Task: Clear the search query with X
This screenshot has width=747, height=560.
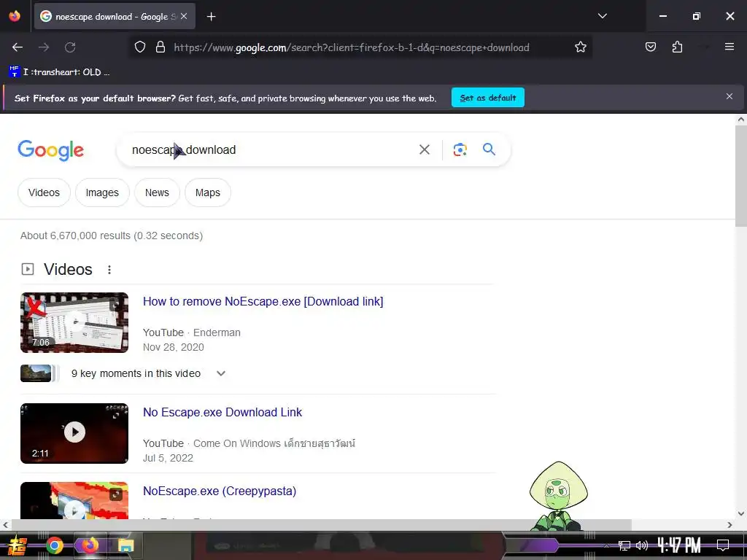Action: coord(424,149)
